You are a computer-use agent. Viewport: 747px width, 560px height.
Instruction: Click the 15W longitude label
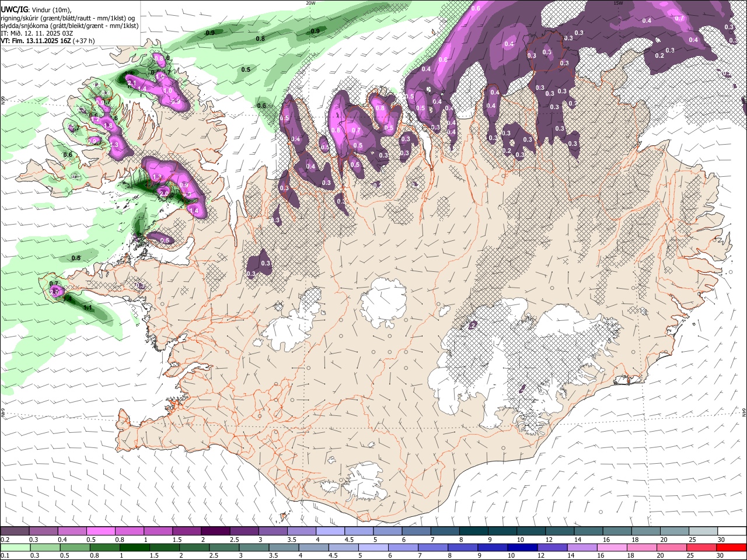coord(618,3)
